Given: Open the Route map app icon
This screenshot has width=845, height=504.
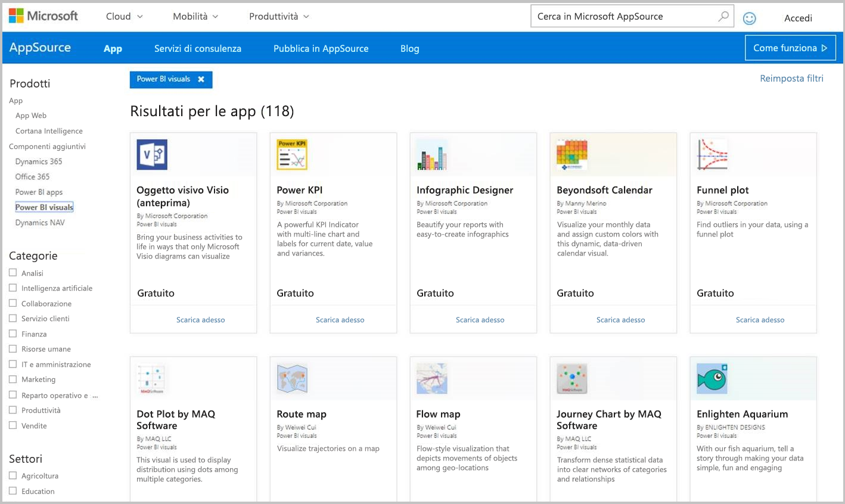Looking at the screenshot, I should click(x=292, y=379).
